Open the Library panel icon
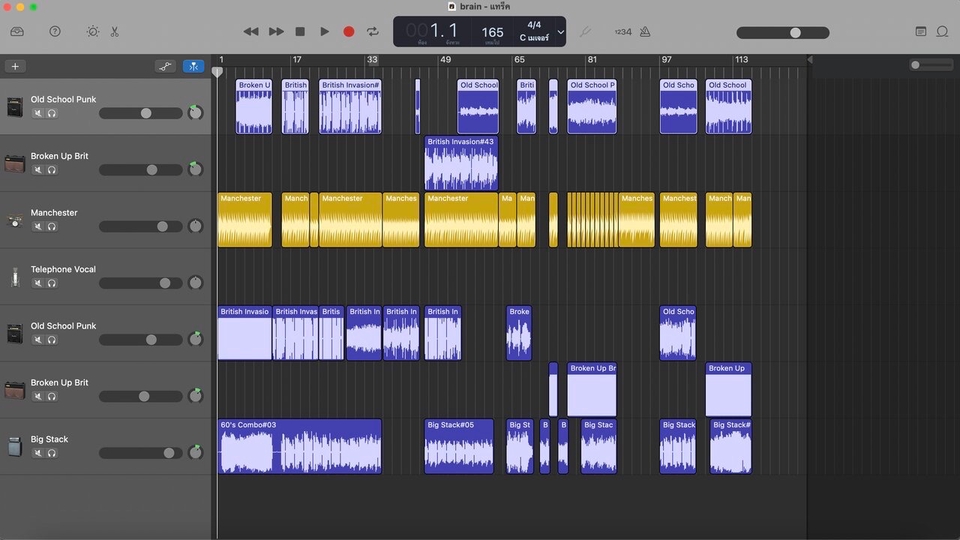960x540 pixels. click(x=17, y=31)
